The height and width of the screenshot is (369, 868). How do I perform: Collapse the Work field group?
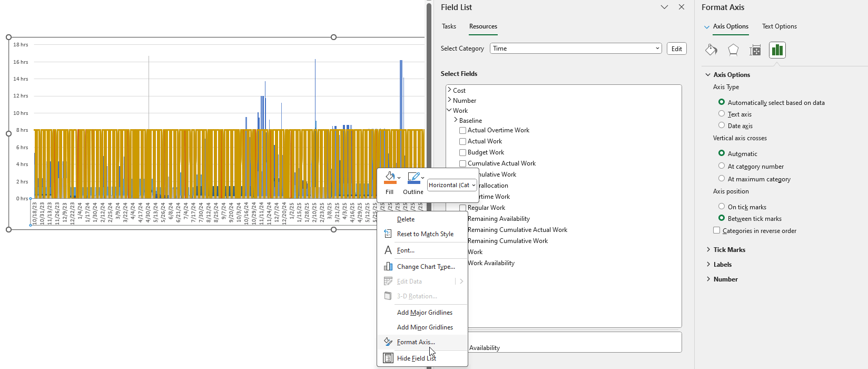click(449, 110)
